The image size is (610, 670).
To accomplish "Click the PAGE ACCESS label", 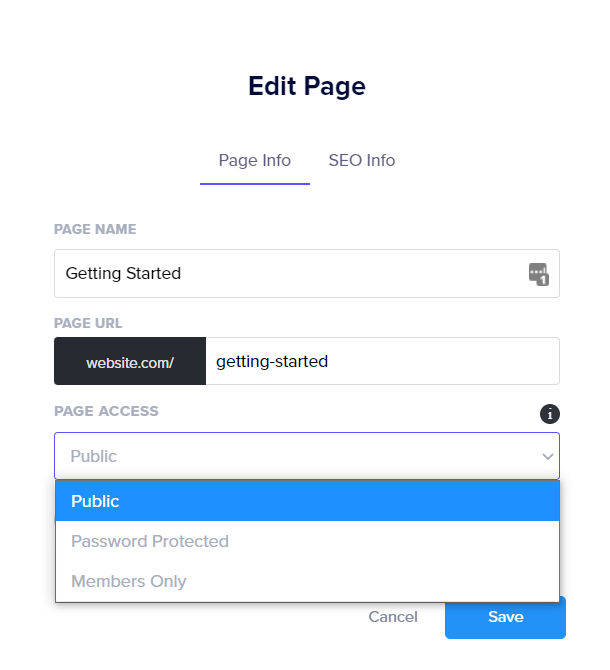I will coord(106,411).
